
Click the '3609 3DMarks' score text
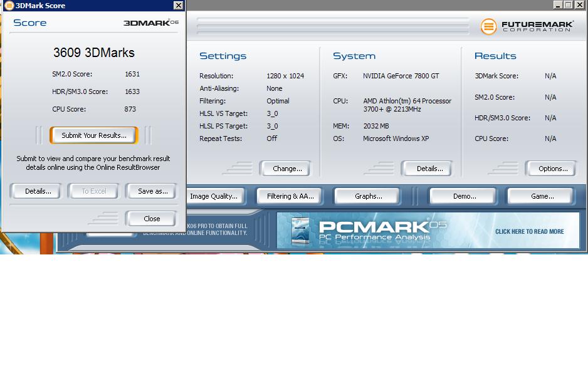point(94,53)
